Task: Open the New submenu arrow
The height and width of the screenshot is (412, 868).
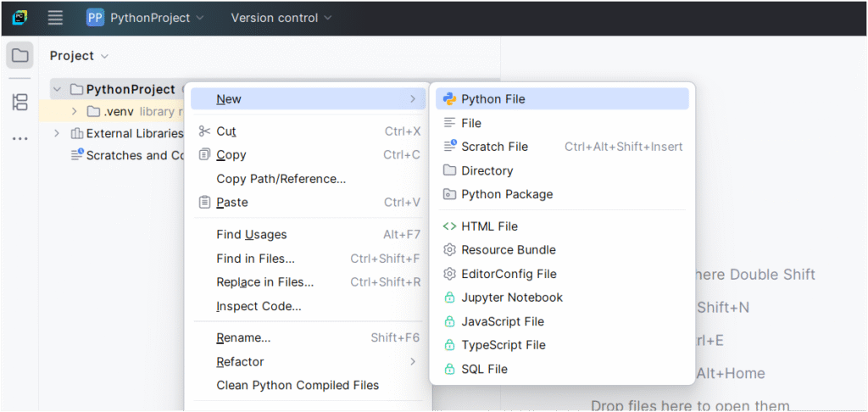Action: coord(413,99)
